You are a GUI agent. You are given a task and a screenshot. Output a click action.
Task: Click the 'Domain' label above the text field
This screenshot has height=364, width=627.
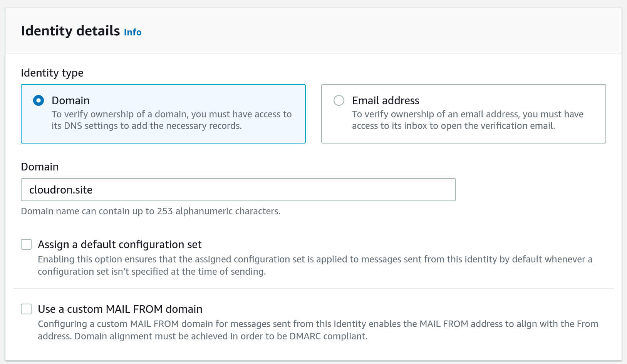click(40, 167)
